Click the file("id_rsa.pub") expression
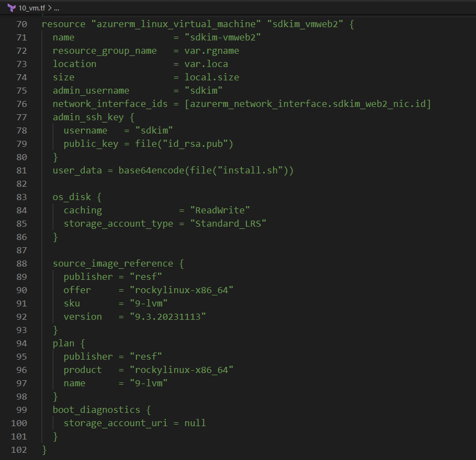Image resolution: width=476 pixels, height=460 pixels. [184, 144]
